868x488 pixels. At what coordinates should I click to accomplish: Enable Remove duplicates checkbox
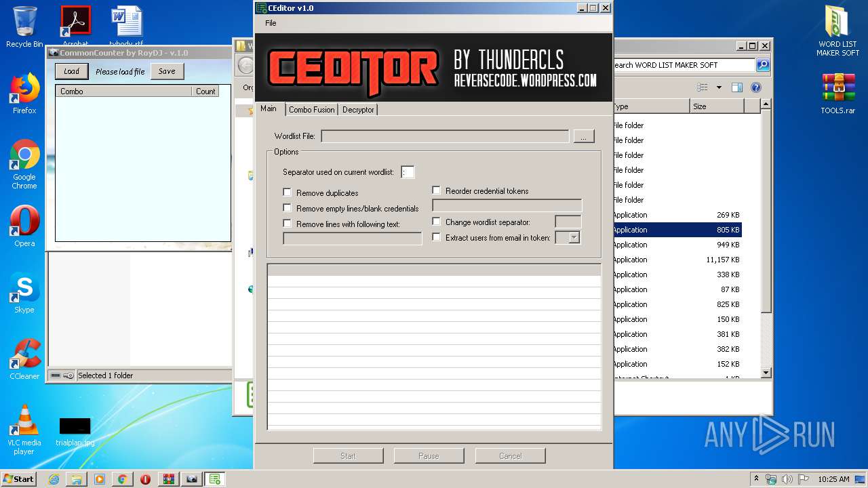click(x=287, y=192)
